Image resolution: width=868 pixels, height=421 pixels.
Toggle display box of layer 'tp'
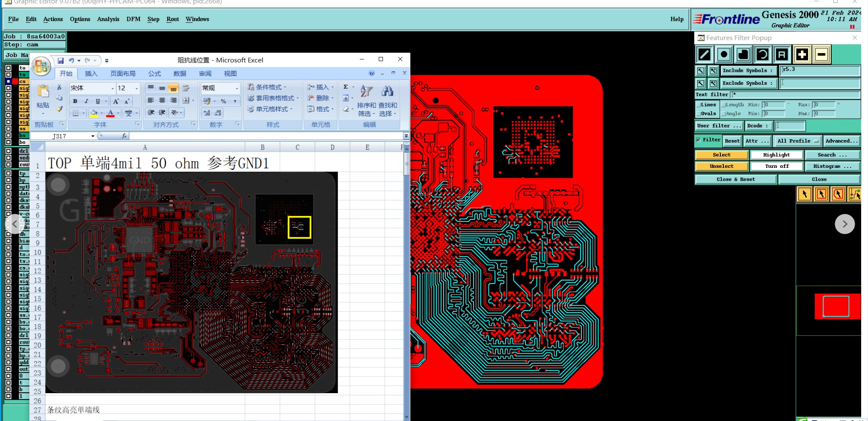coord(9,173)
